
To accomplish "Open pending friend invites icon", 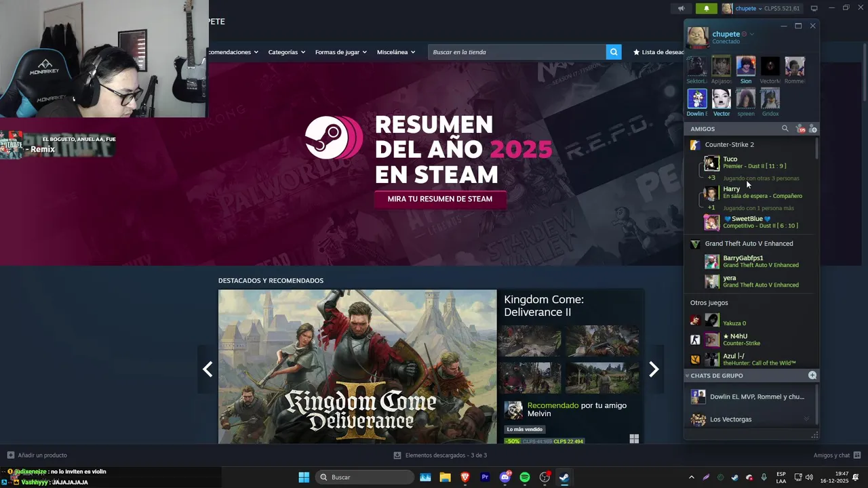I will coord(801,129).
